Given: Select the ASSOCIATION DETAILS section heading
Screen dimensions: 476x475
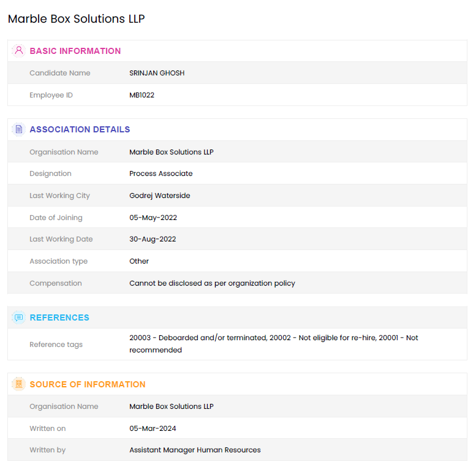Looking at the screenshot, I should click(x=80, y=129).
